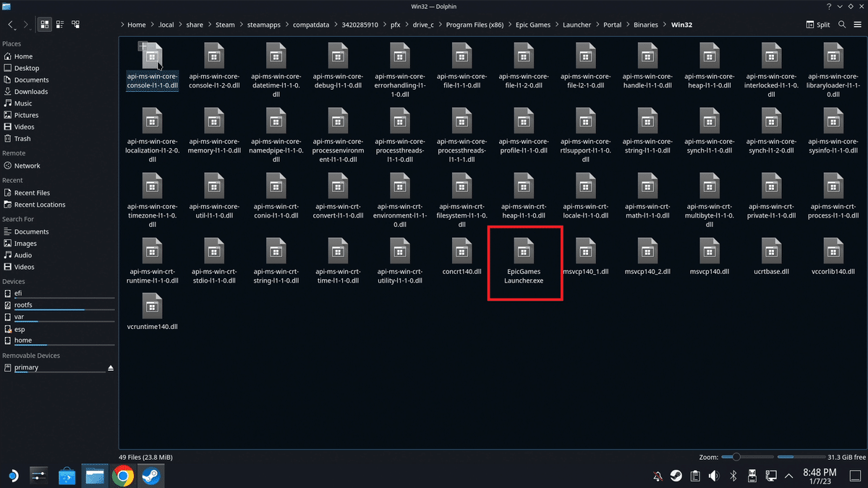Select msvcp140_2.dll file
Image resolution: width=868 pixels, height=488 pixels.
(x=647, y=258)
